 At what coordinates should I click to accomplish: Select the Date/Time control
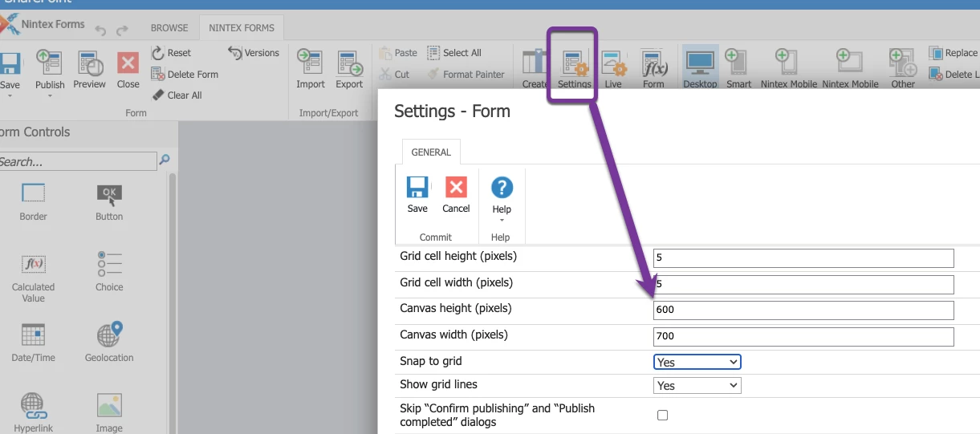click(33, 342)
